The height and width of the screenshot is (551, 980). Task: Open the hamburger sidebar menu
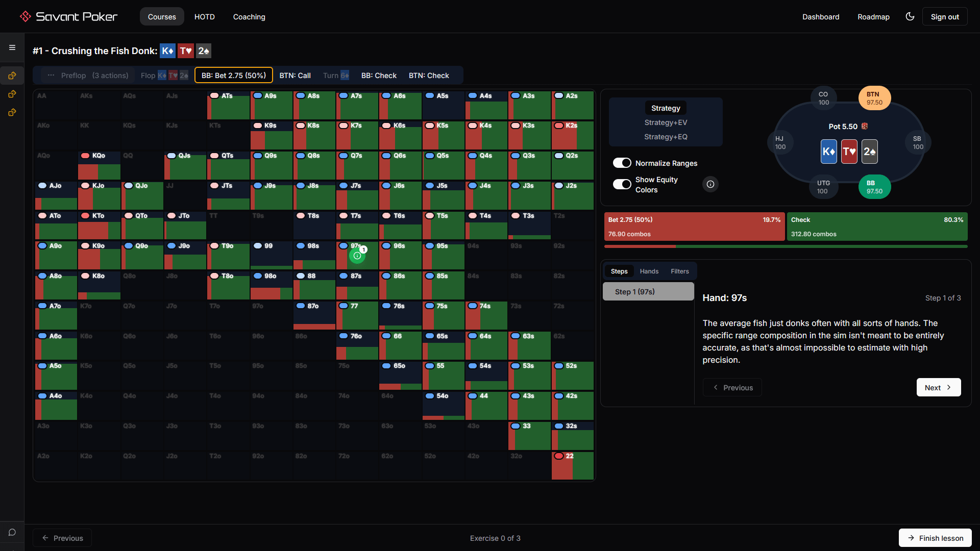click(12, 47)
